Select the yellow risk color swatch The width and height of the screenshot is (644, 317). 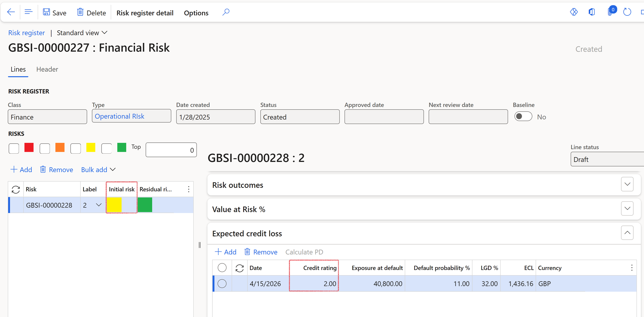click(91, 148)
